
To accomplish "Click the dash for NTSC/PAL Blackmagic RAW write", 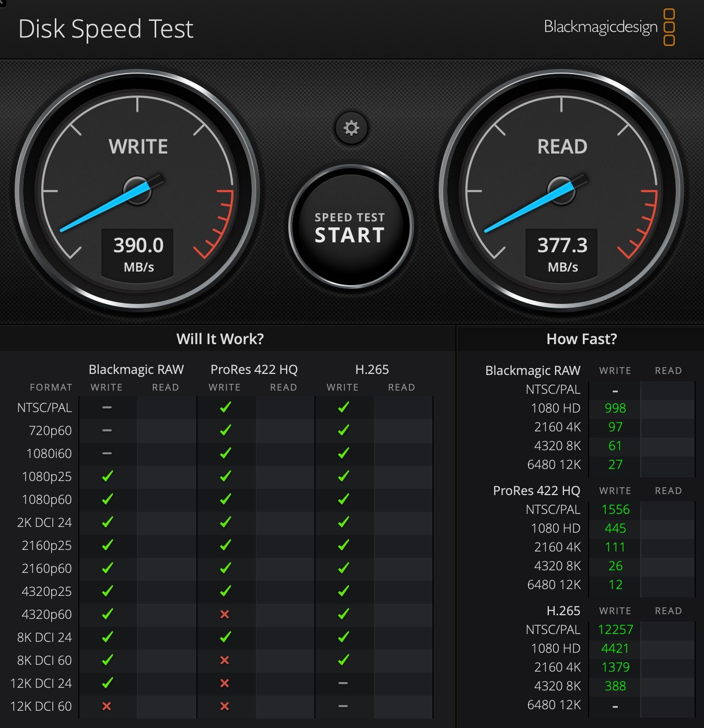I will [x=107, y=407].
